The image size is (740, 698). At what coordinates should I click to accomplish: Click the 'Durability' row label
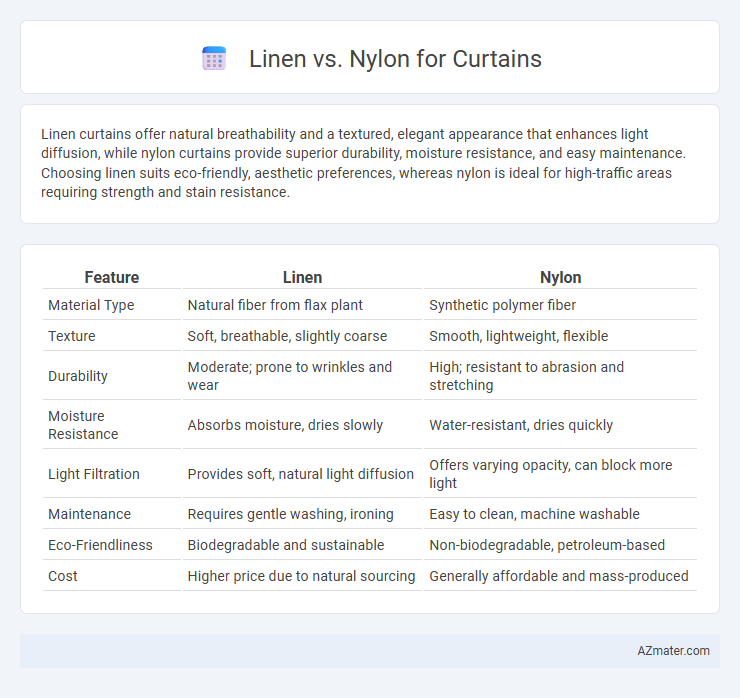tap(78, 376)
